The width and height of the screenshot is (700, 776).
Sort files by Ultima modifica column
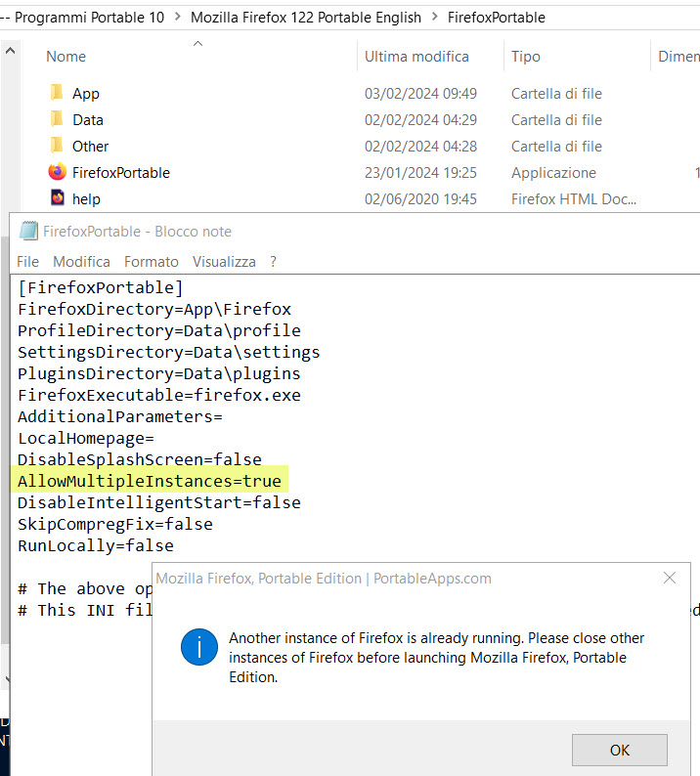pyautogui.click(x=416, y=57)
